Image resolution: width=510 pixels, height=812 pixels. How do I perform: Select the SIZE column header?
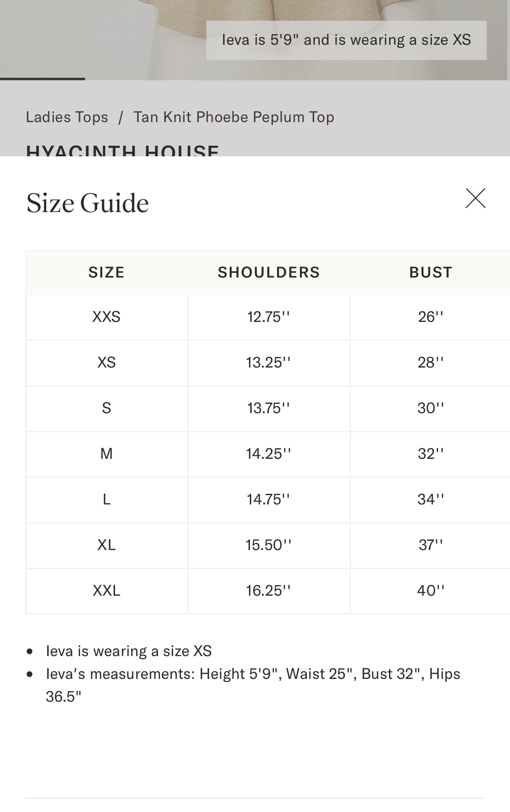coord(107,272)
